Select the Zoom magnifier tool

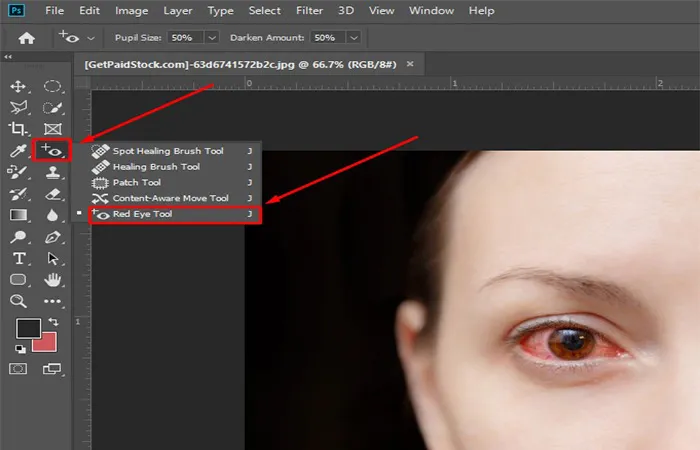pos(18,300)
